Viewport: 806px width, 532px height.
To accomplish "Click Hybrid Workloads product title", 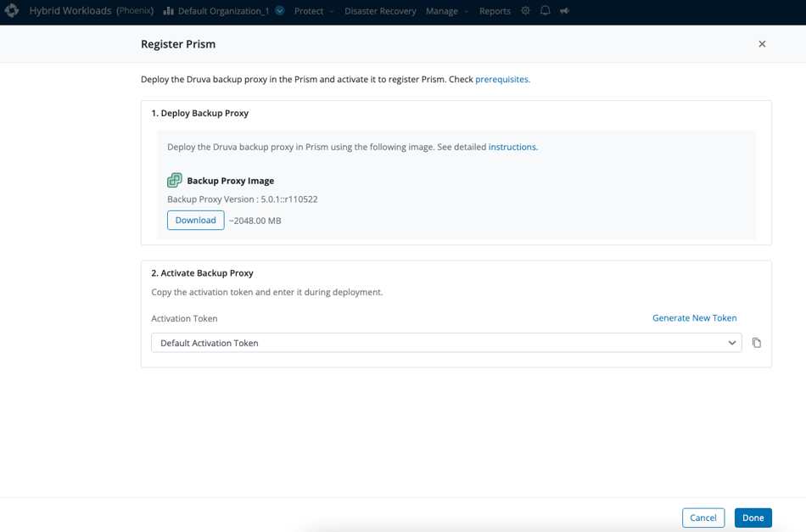I will point(70,11).
